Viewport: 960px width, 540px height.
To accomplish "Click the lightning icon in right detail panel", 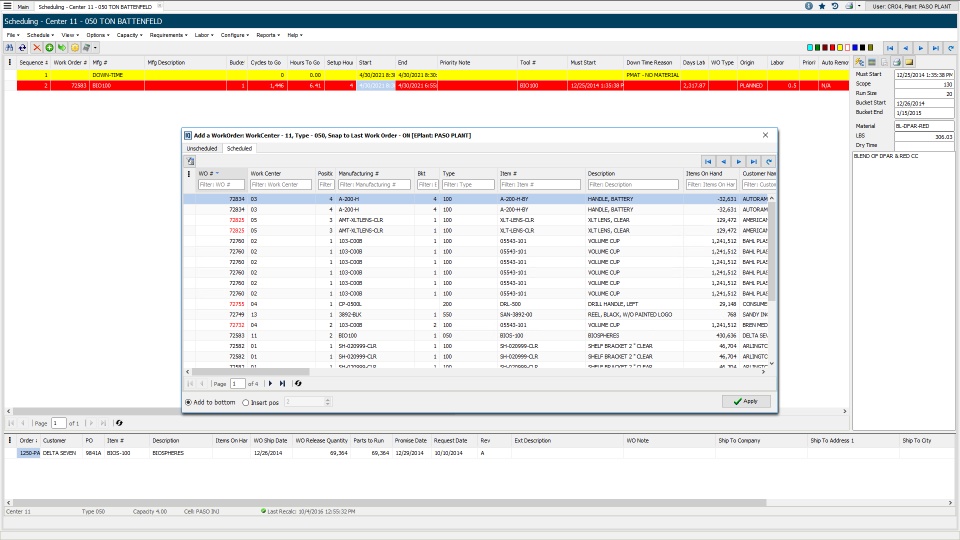I will pos(860,62).
